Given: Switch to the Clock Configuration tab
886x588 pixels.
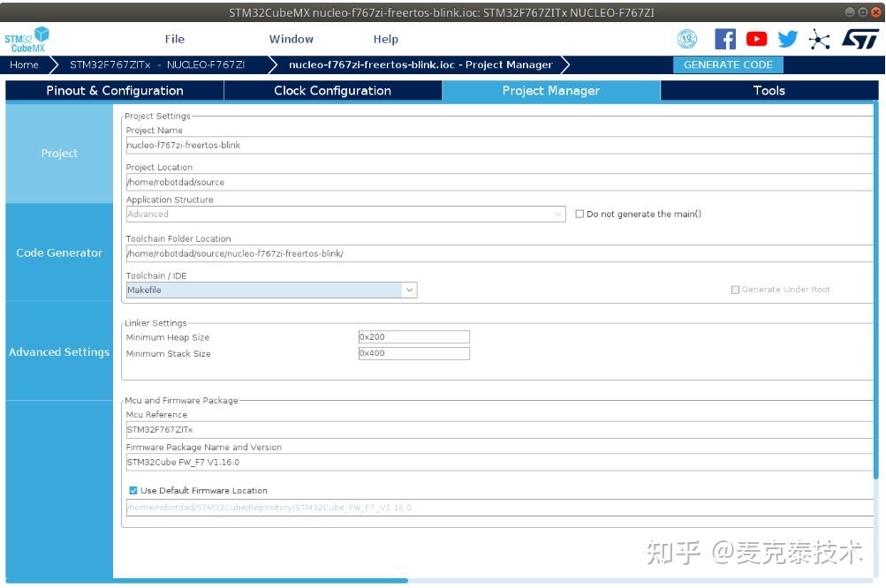Looking at the screenshot, I should (333, 90).
